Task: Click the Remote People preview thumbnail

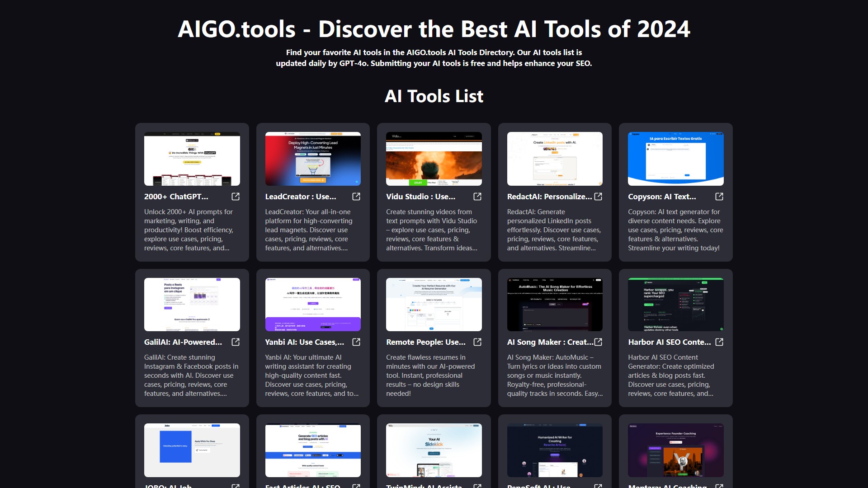Action: coord(434,305)
